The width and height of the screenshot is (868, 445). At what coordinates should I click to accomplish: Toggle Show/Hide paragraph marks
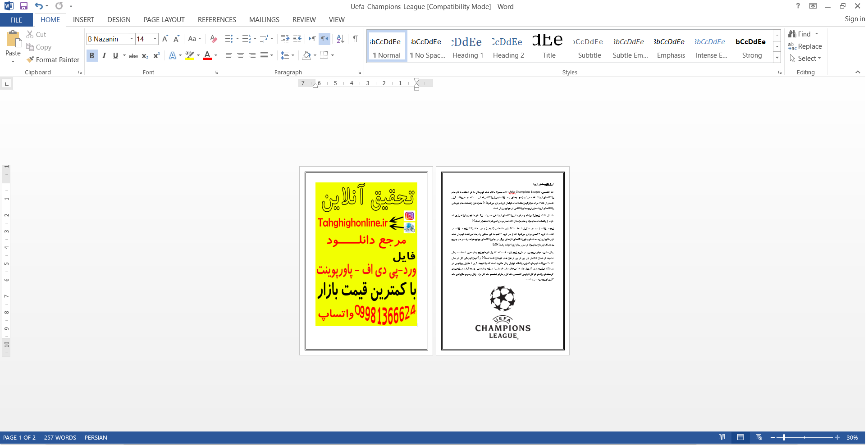356,39
